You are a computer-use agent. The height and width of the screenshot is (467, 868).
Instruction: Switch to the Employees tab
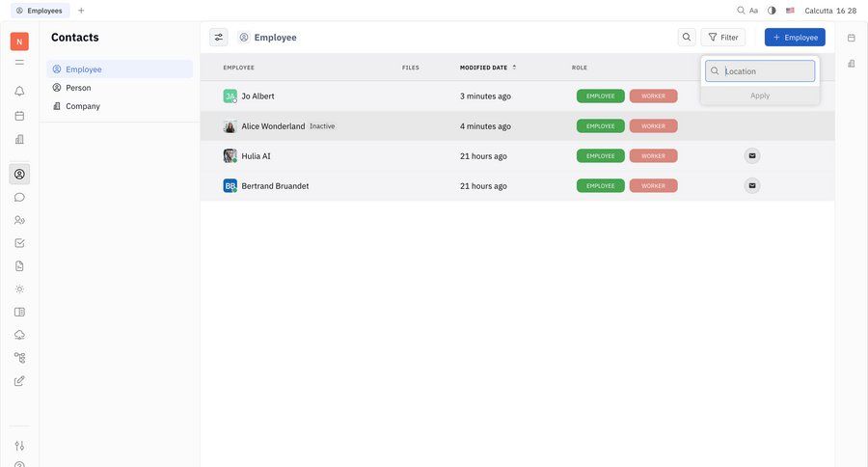coord(40,11)
